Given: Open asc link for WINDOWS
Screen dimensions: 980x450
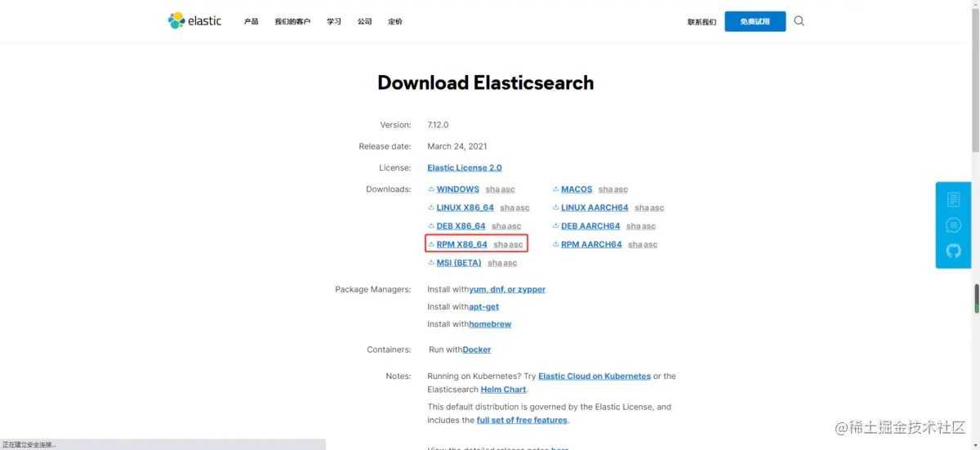Looking at the screenshot, I should pyautogui.click(x=508, y=189).
